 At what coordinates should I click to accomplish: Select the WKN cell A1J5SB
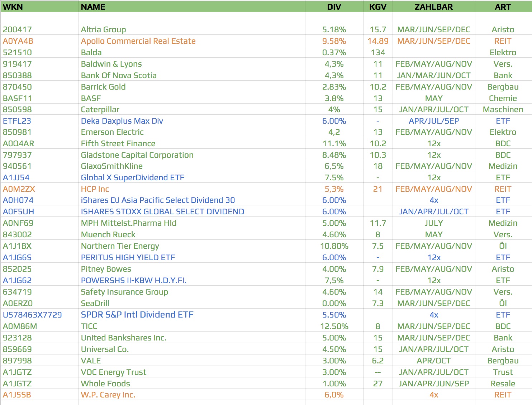(39, 395)
